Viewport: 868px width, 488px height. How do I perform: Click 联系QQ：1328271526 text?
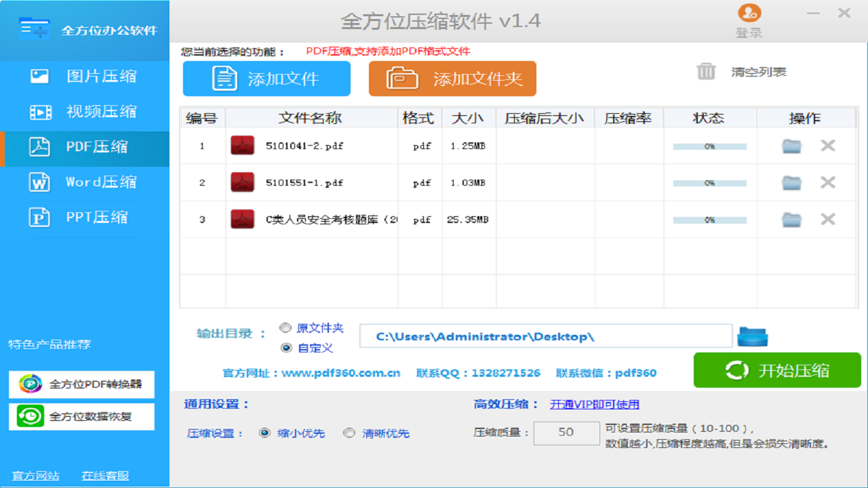[x=478, y=373]
